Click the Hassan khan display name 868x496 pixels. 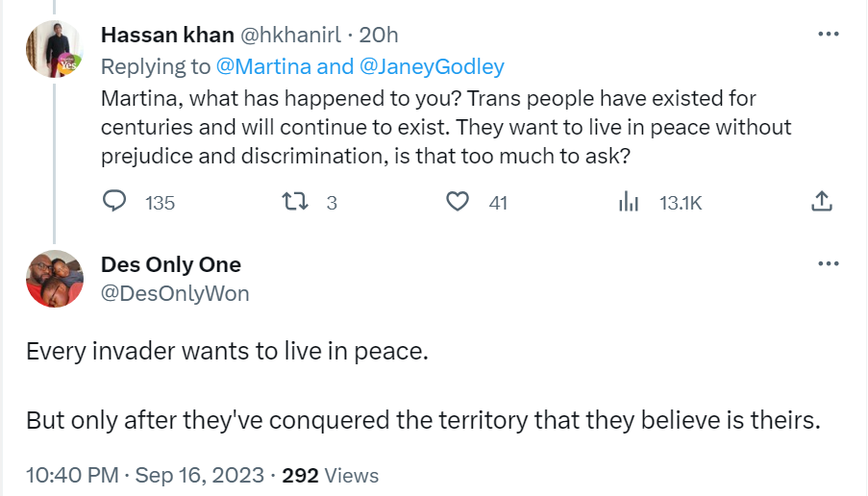pos(167,35)
